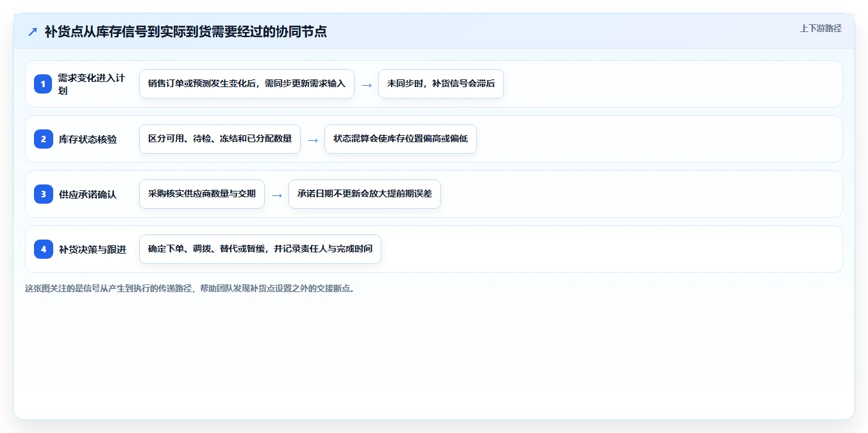
Task: Click the arrow icon beside the main title
Action: pos(33,31)
